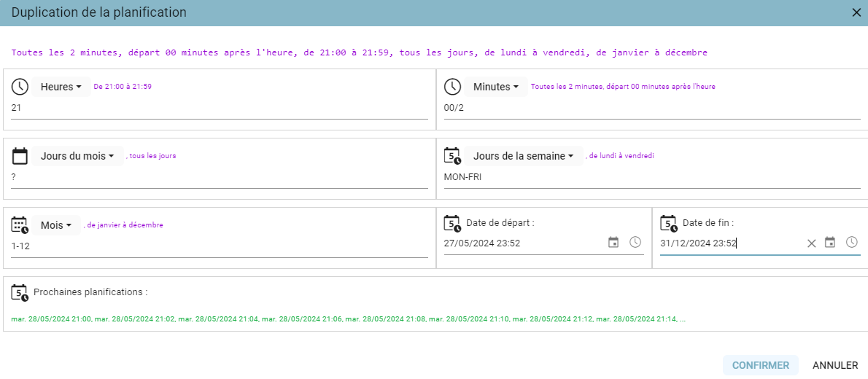This screenshot has width=868, height=379.
Task: Confirm the schedule with CONFIRMER
Action: 761,365
